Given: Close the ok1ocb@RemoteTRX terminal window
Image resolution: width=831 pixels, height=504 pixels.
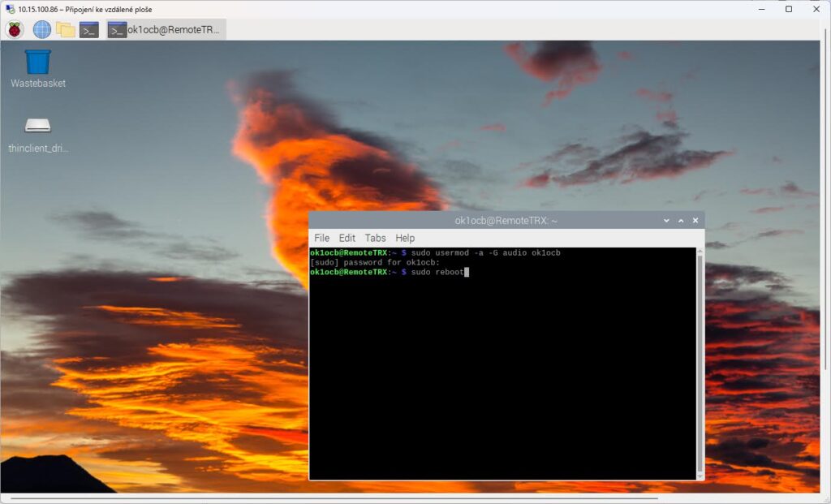Looking at the screenshot, I should click(695, 221).
